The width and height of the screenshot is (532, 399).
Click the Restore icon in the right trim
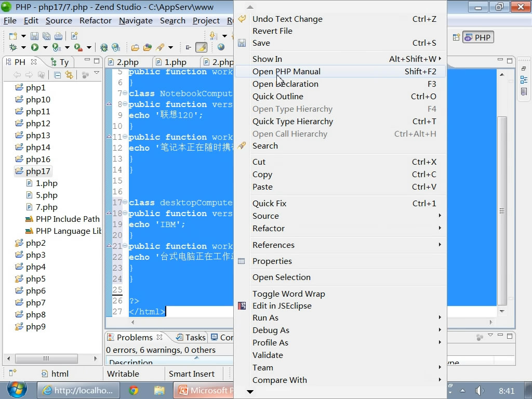tap(524, 69)
